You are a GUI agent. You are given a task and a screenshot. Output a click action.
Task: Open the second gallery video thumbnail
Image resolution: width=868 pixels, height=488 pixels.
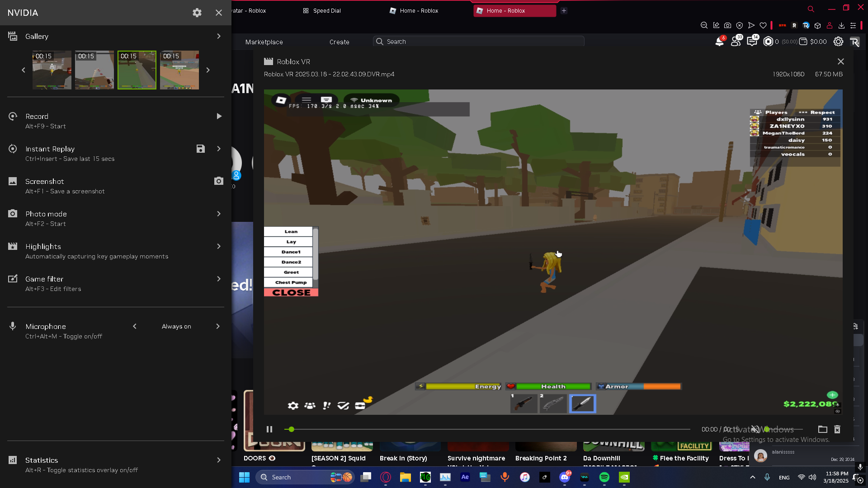pyautogui.click(x=94, y=70)
